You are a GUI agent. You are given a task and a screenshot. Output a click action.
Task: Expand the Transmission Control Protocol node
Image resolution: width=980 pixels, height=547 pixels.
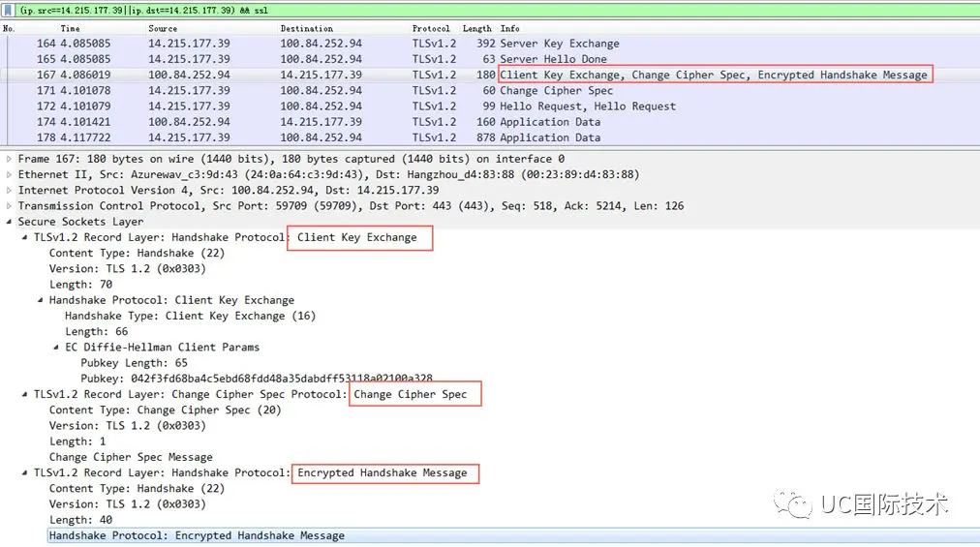(9, 205)
